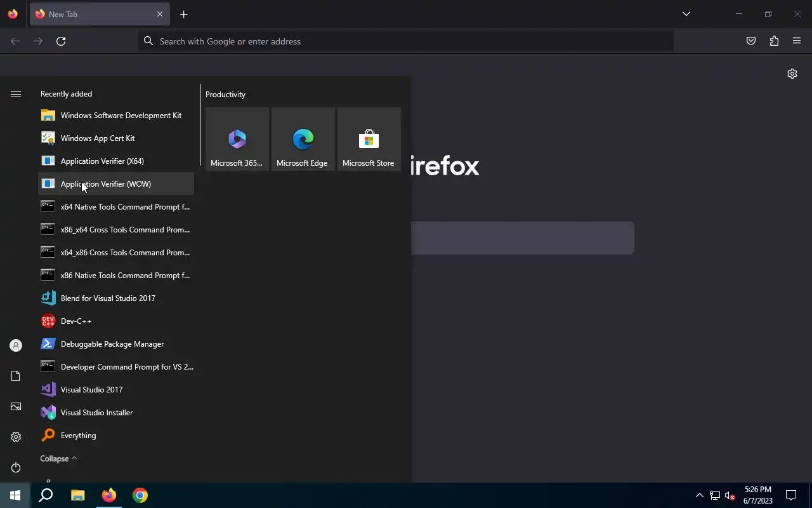Launch Windows App Cert Kit icon
Screen dimensions: 812x508
[48, 138]
